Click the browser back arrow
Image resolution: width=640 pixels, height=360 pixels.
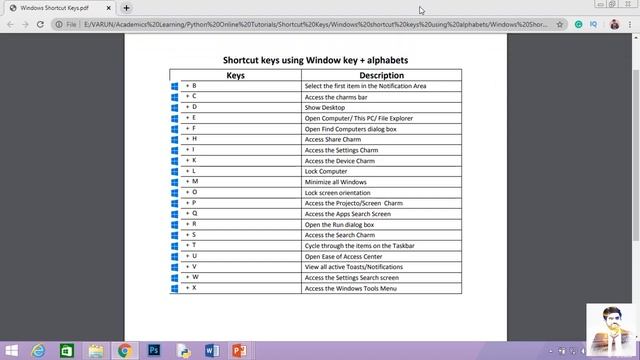(11, 24)
